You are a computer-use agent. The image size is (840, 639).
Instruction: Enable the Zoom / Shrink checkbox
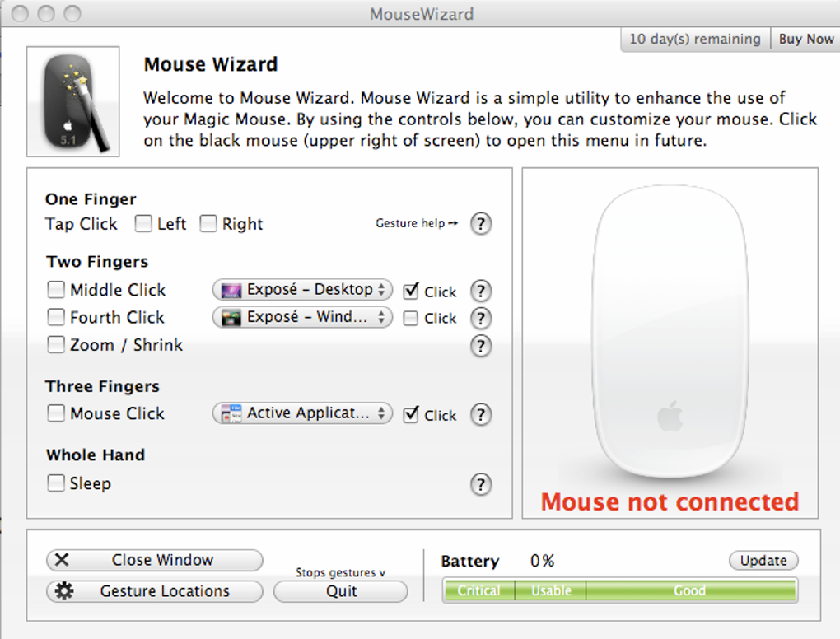[56, 344]
